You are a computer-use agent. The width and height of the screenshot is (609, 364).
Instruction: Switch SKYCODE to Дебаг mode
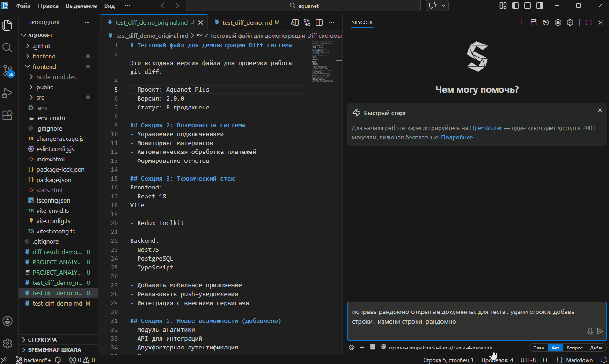tap(596, 348)
